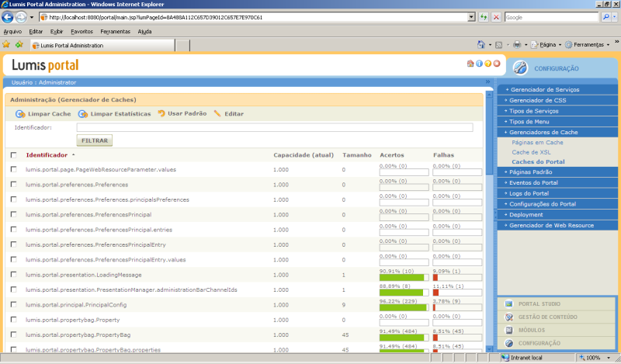
Task: Click the printer icon in command bar
Action: point(517,44)
